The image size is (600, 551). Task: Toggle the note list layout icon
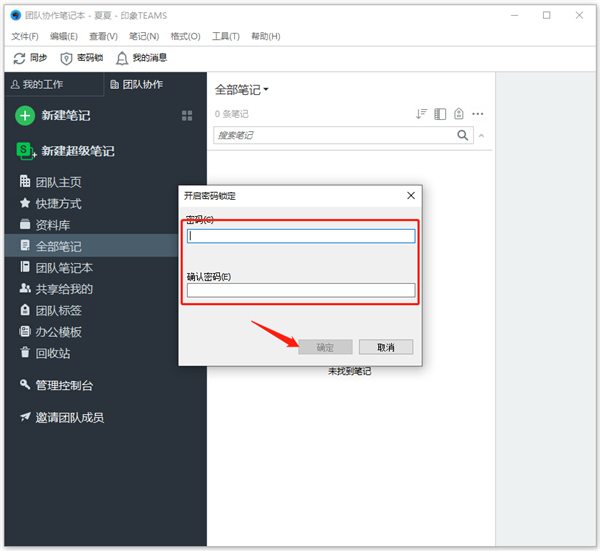(x=440, y=114)
